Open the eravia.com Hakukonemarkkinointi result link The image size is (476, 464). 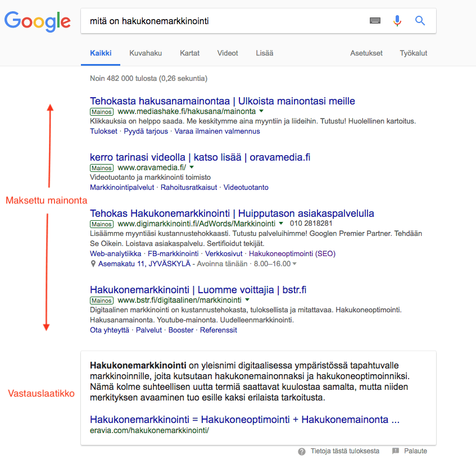[244, 420]
